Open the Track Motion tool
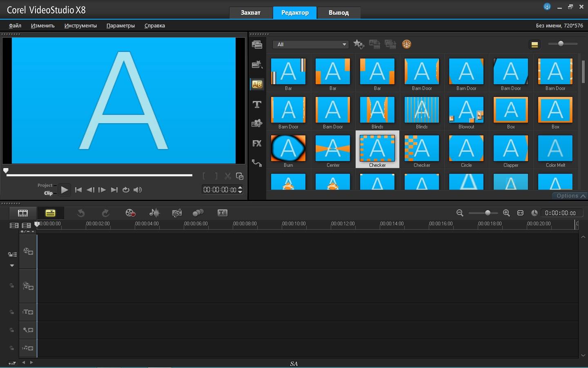 pyautogui.click(x=198, y=213)
